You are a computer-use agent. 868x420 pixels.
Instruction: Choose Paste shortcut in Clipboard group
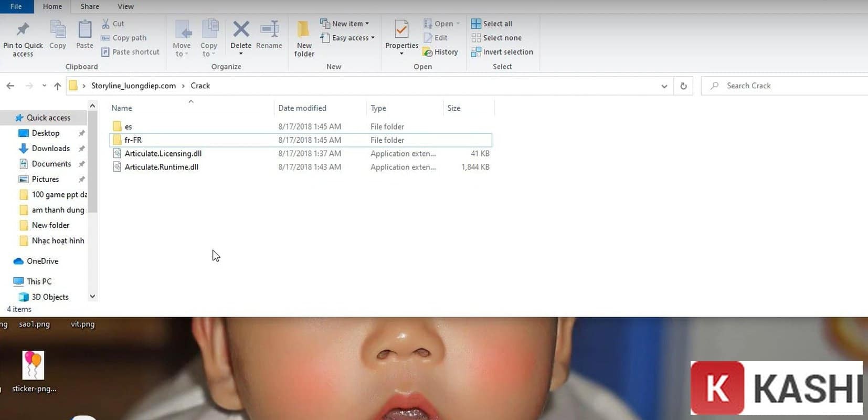130,52
